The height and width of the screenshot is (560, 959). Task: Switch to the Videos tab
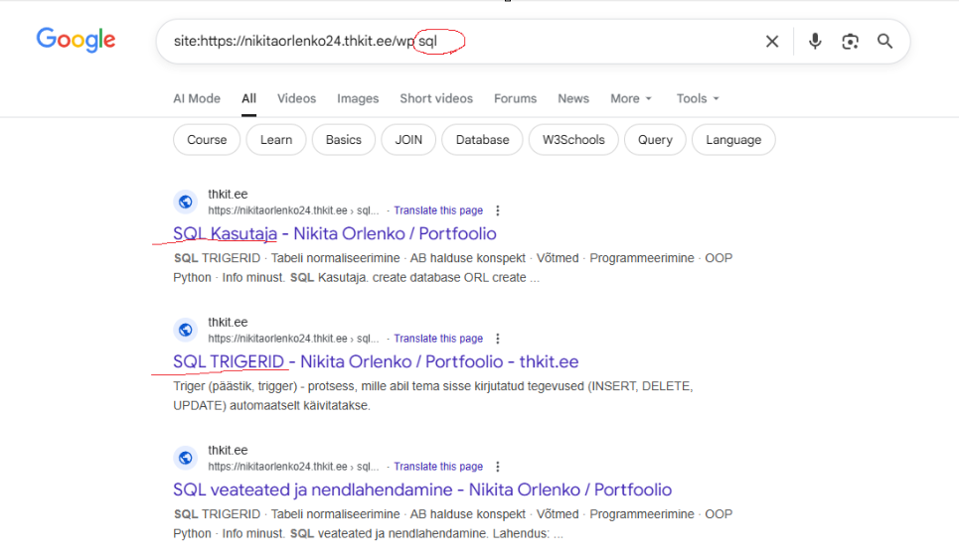296,98
